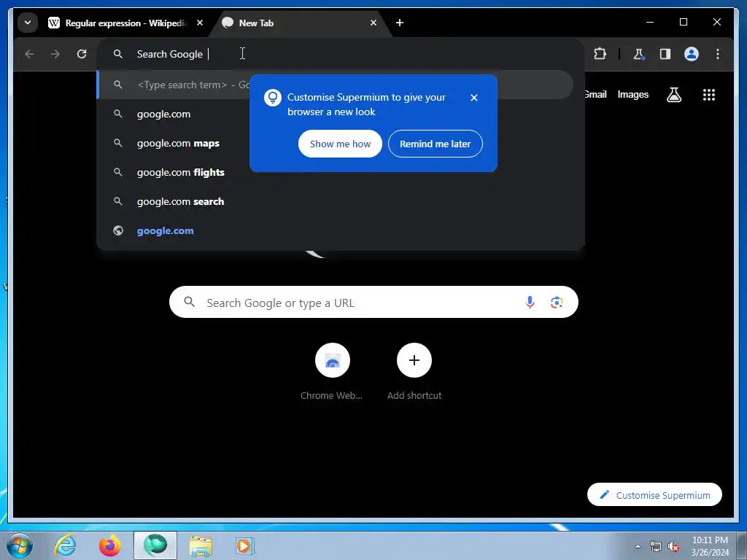The image size is (747, 560).
Task: Open the tab search dropdown arrow
Action: [28, 23]
